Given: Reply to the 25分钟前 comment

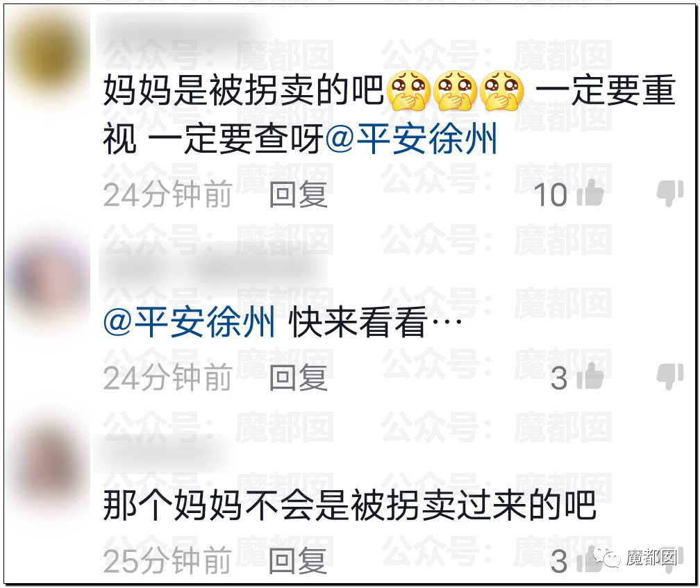Looking at the screenshot, I should [x=298, y=561].
